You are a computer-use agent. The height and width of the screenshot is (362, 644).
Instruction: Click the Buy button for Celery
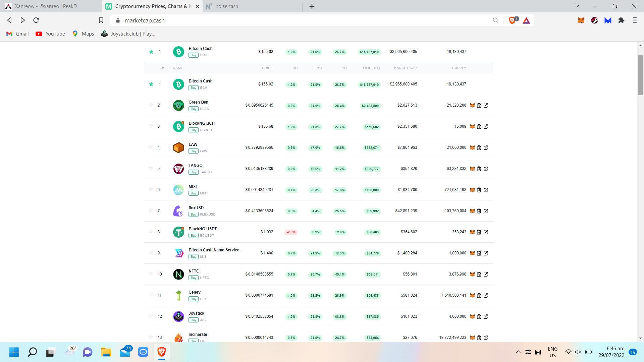194,299
